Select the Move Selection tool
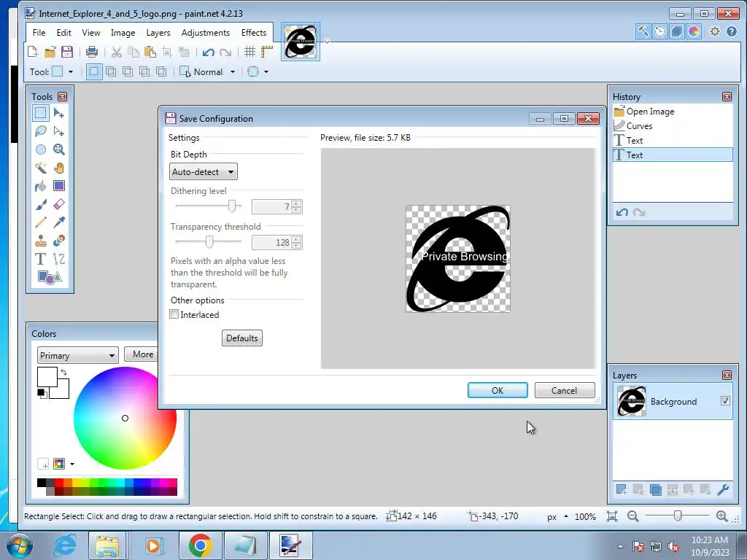 [x=59, y=131]
